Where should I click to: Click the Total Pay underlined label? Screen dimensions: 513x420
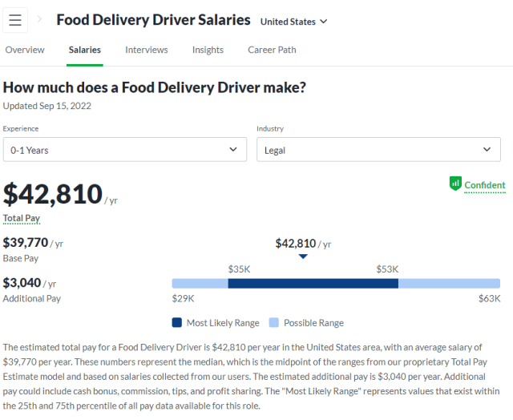22,218
